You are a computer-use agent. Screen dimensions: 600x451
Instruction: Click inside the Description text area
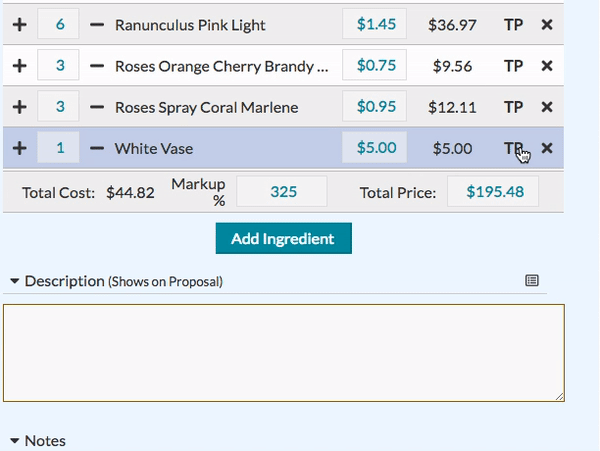tap(284, 353)
